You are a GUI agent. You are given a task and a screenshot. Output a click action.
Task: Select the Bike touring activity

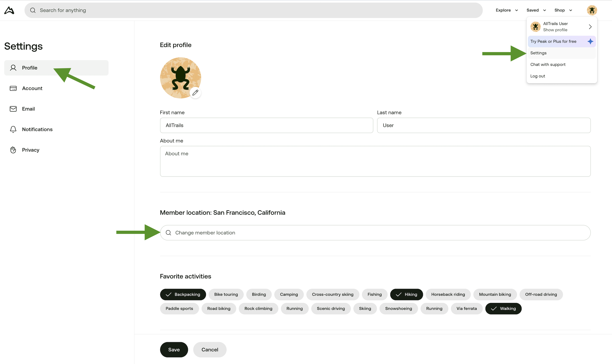click(x=226, y=294)
